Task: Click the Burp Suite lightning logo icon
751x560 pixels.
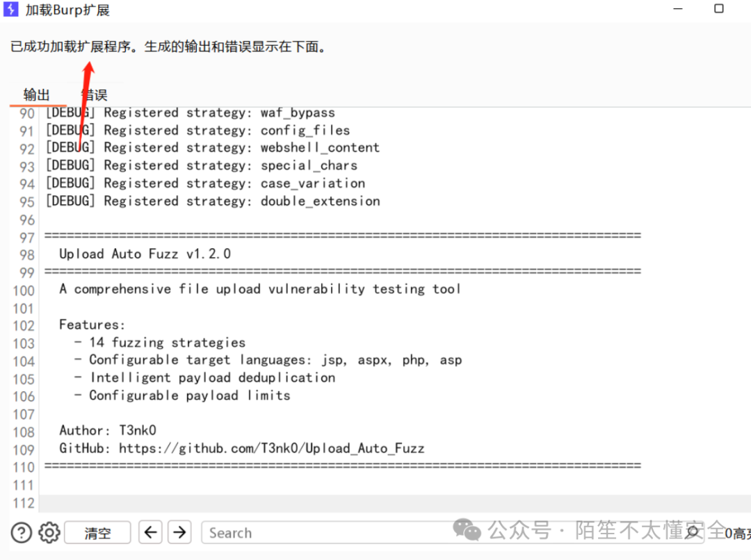Action: (11, 10)
